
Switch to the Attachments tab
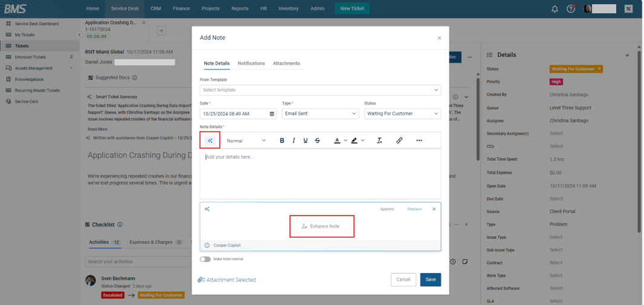coord(286,63)
